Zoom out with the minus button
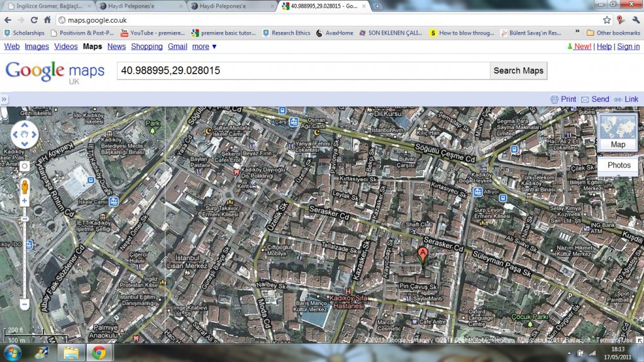The image size is (644, 362). click(x=25, y=305)
